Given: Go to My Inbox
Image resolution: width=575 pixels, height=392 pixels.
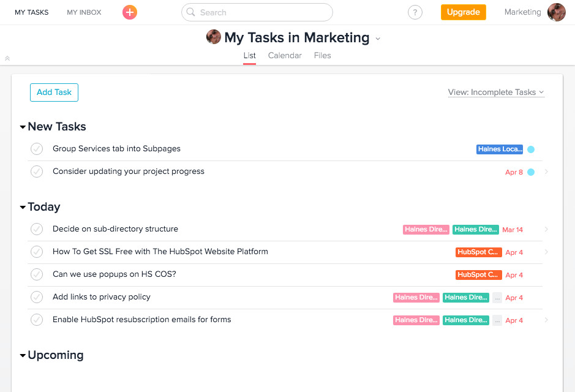Looking at the screenshot, I should 84,12.
